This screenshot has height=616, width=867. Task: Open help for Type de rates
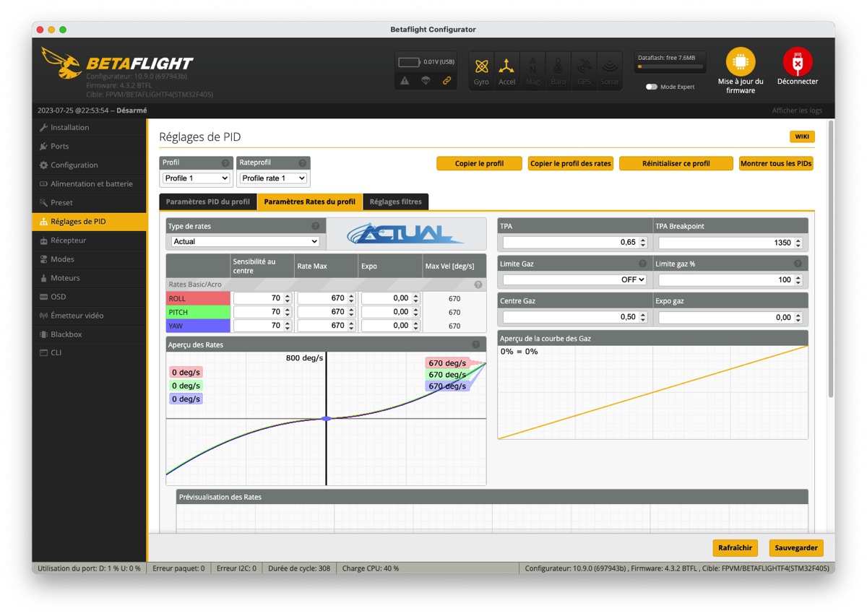pyautogui.click(x=316, y=226)
